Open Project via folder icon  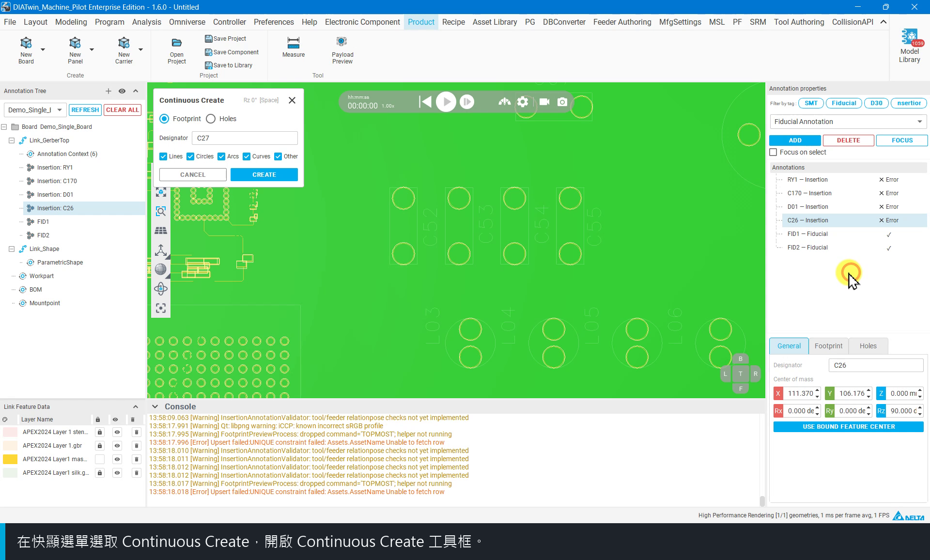coord(177,43)
